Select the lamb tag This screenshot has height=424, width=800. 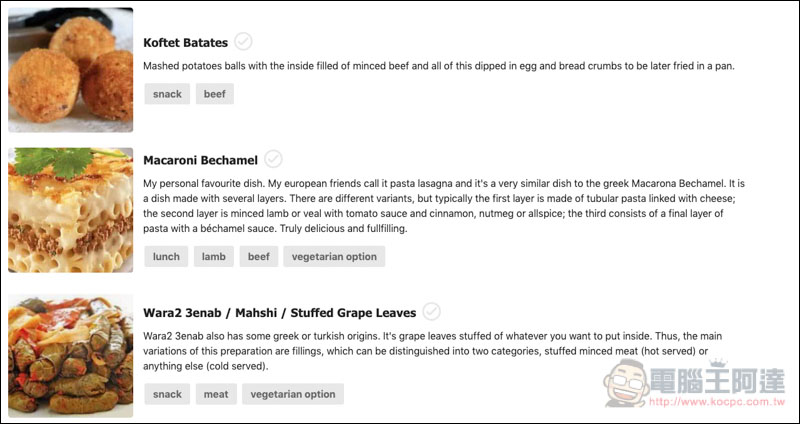pyautogui.click(x=214, y=257)
